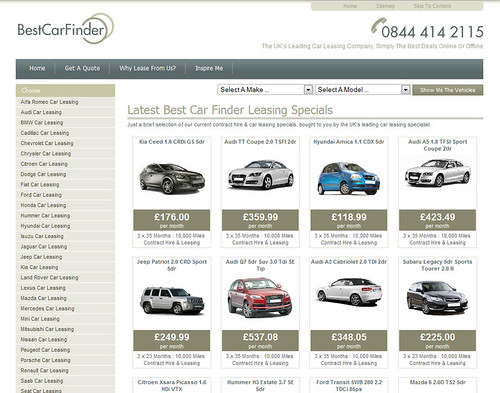Select the £537.08 per month price box
The height and width of the screenshot is (393, 500).
point(260,341)
